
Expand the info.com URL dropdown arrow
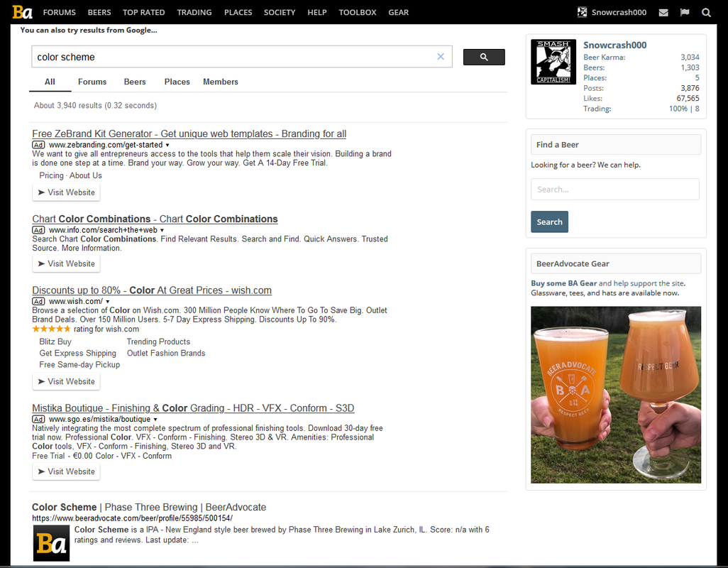tap(162, 230)
